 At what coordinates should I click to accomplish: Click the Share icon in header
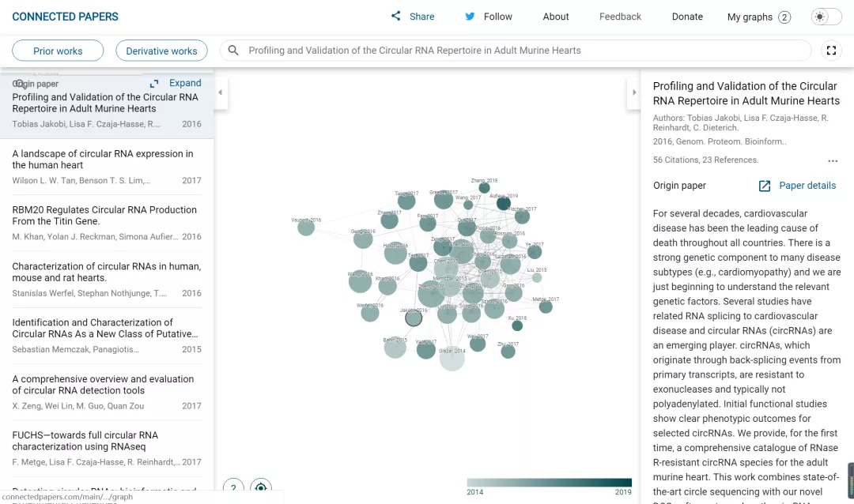click(x=396, y=16)
